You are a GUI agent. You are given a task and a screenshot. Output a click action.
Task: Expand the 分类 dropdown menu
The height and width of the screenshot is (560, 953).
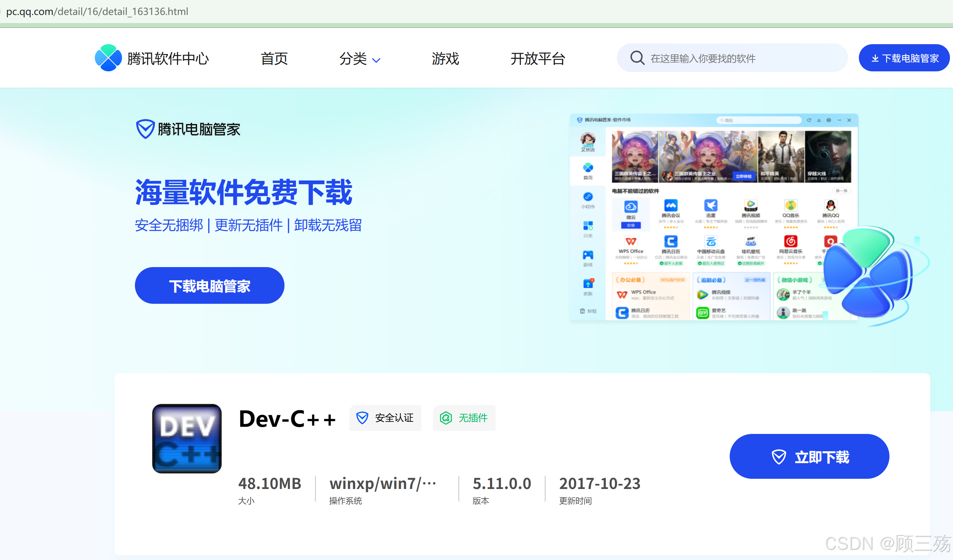click(x=353, y=58)
